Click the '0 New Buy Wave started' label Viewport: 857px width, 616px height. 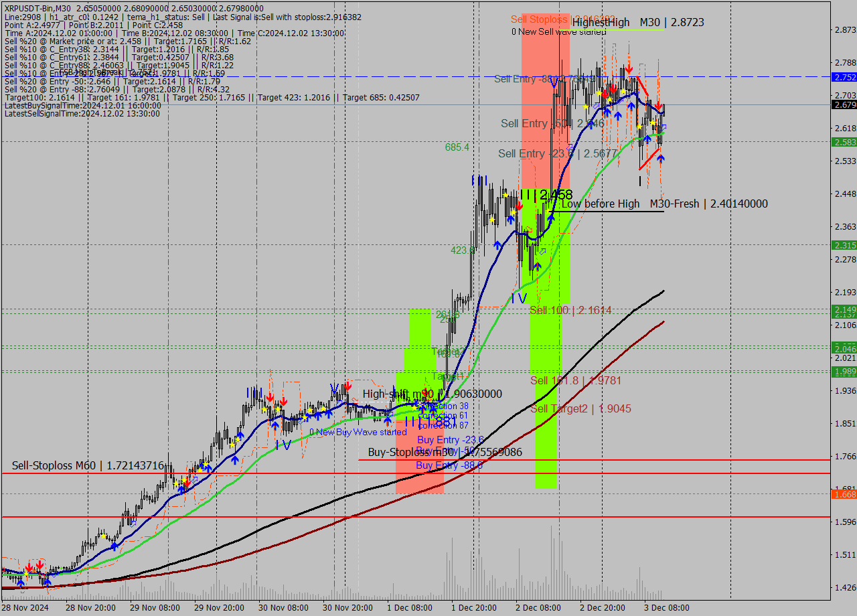click(x=358, y=432)
